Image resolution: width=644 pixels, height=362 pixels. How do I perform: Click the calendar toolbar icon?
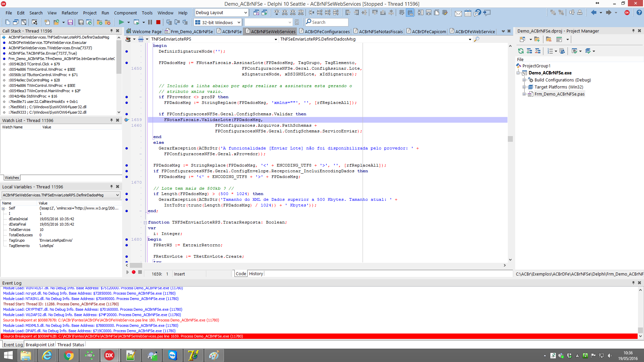pyautogui.click(x=468, y=13)
